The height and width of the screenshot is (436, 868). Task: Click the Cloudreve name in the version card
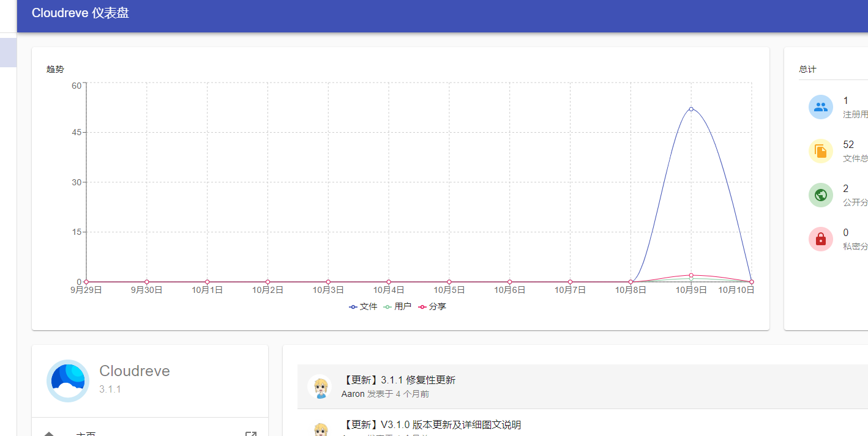pyautogui.click(x=135, y=371)
